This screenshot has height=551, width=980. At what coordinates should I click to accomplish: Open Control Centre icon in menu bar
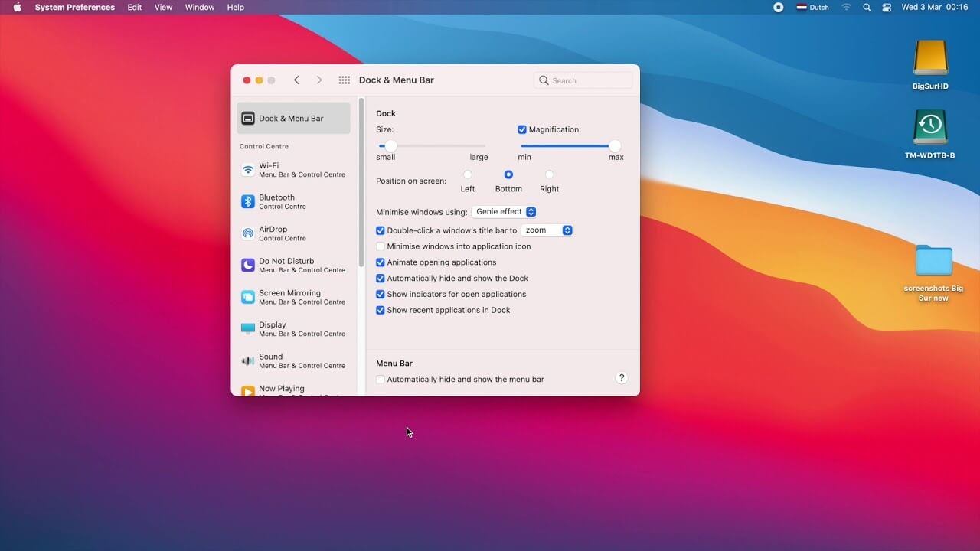coord(887,7)
